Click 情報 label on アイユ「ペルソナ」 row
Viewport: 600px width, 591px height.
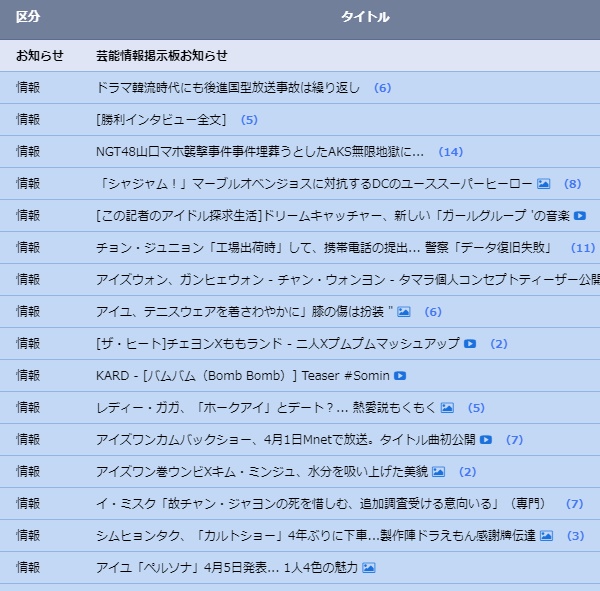pos(28,567)
